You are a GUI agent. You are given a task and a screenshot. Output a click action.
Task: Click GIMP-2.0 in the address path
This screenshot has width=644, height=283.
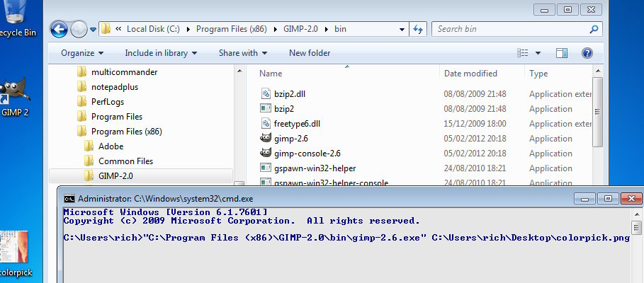point(300,29)
